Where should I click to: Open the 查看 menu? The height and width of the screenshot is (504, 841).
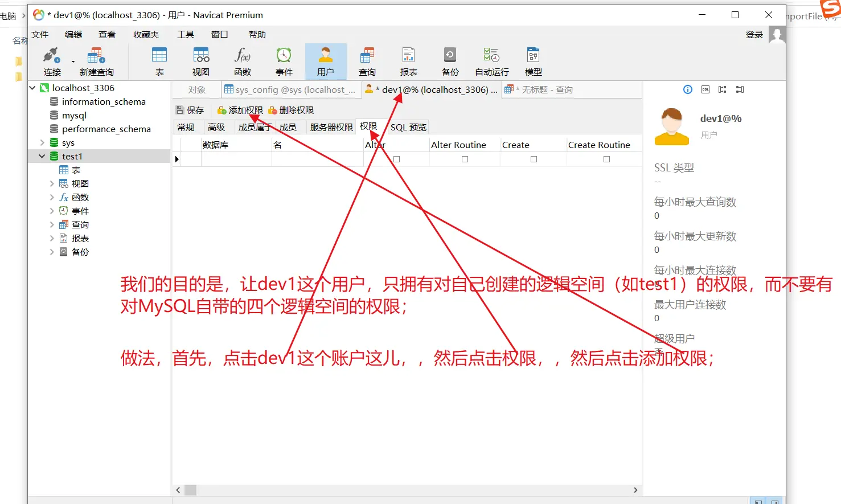click(x=106, y=35)
